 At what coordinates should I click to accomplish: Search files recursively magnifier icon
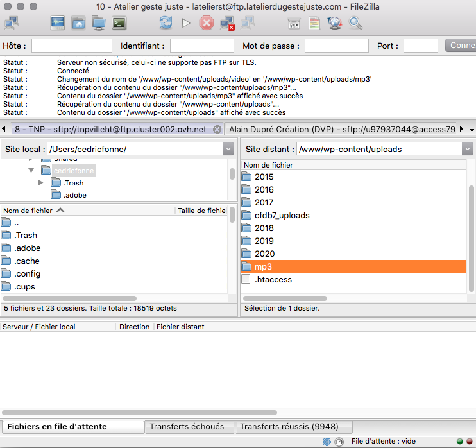[355, 23]
